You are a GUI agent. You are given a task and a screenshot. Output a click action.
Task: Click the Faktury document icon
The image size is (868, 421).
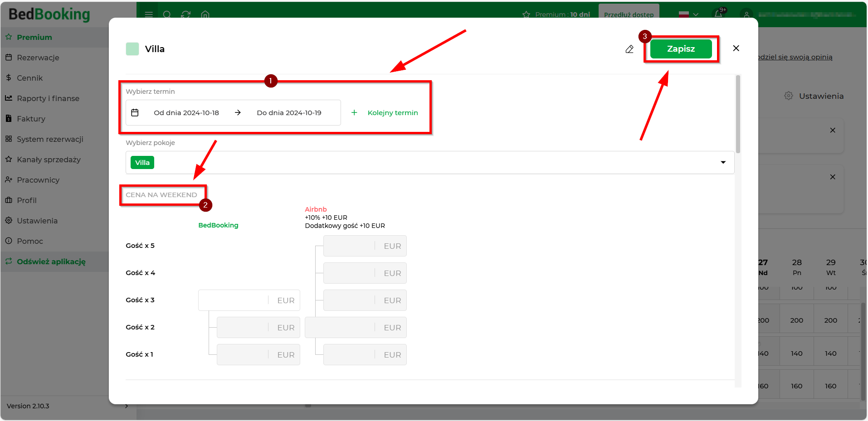[x=9, y=118]
